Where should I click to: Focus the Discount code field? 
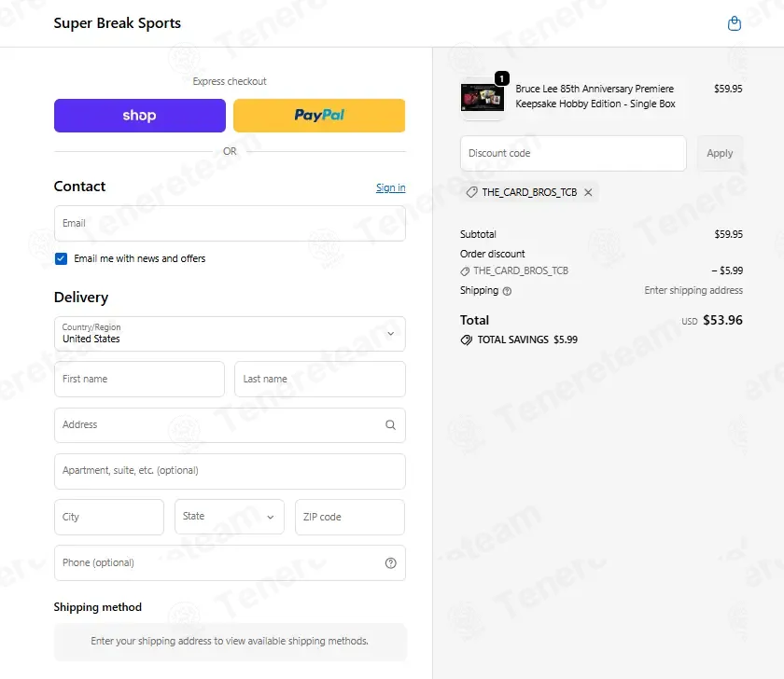(x=573, y=153)
